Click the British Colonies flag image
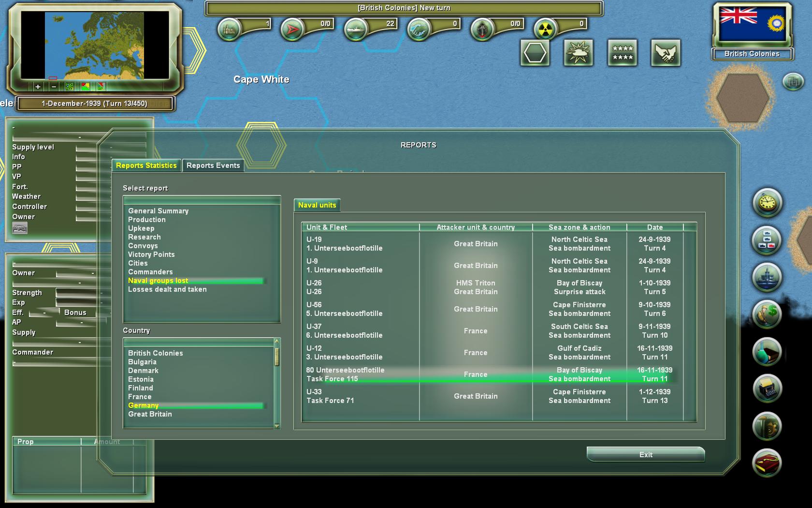 (x=752, y=25)
